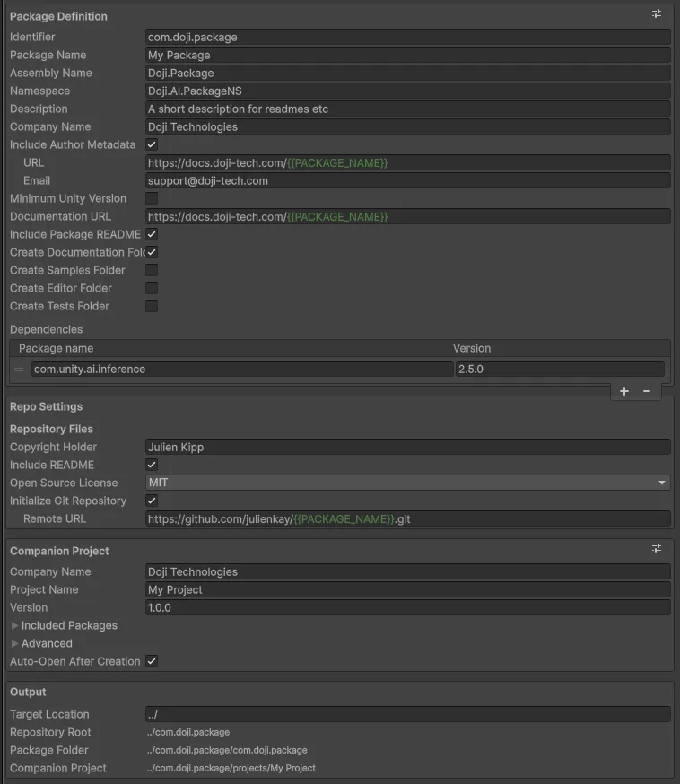The image size is (680, 784).
Task: Enable Minimum Unity Version checkbox
Action: (x=152, y=198)
